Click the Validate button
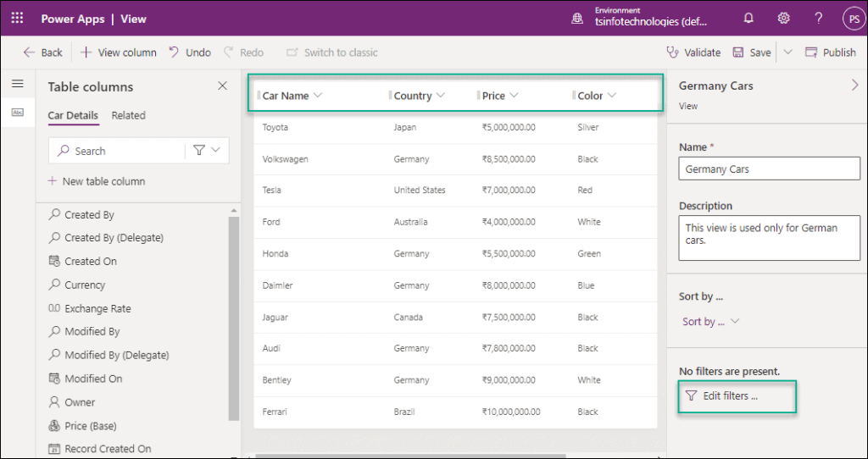This screenshot has width=868, height=459. pos(693,53)
